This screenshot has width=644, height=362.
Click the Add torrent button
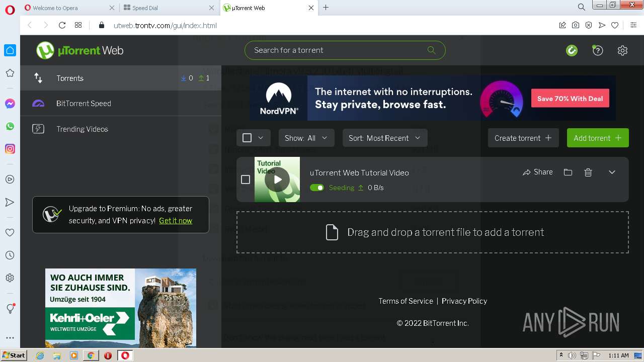pos(598,138)
